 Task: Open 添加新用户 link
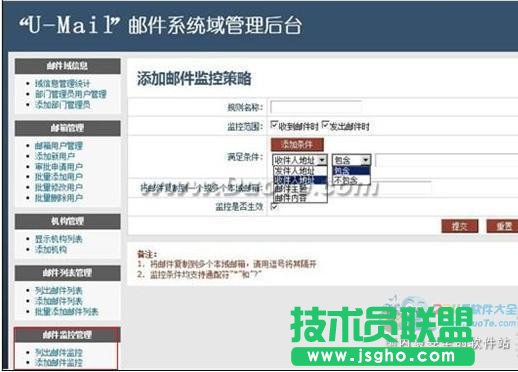tap(55, 156)
